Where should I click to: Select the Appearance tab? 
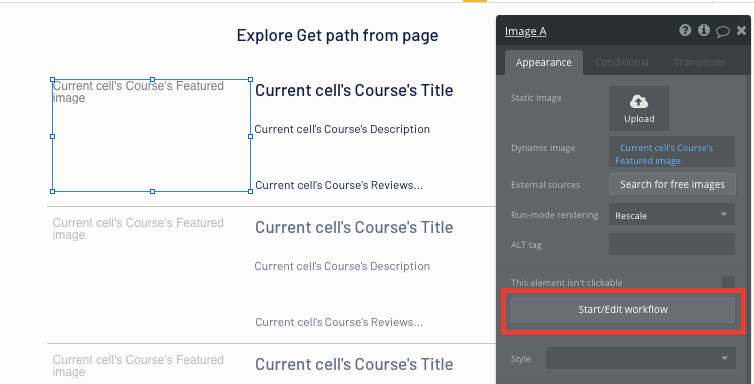(543, 62)
